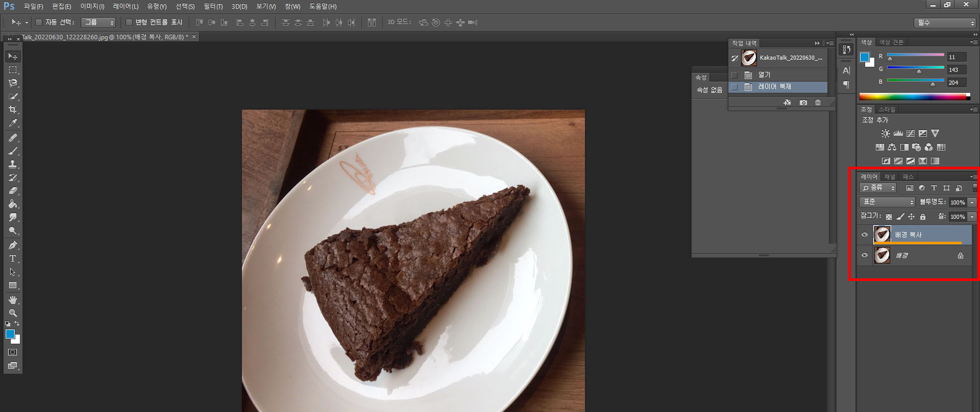
Task: Set history brush source for 열기 state
Action: 734,75
